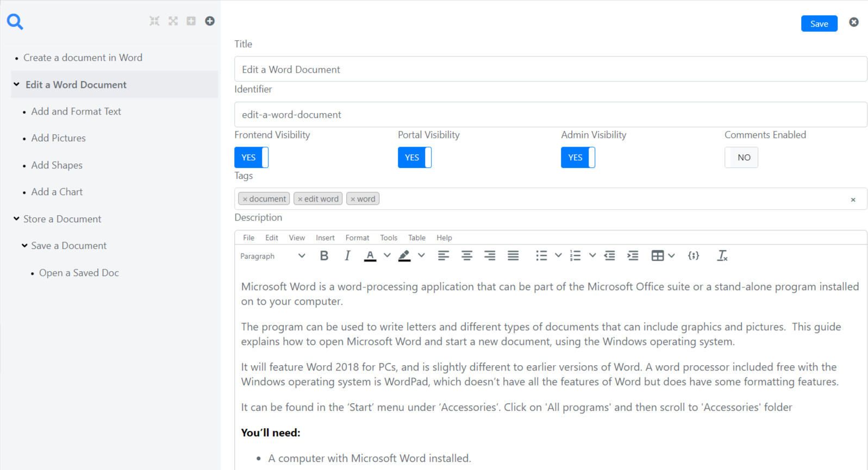868x470 pixels.
Task: Click the blue Save button
Action: point(819,23)
